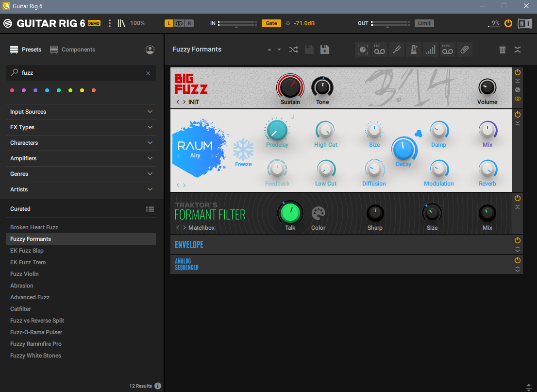Click the Big Fuzz Sustain knob
Image resolution: width=537 pixels, height=392 pixels.
290,86
